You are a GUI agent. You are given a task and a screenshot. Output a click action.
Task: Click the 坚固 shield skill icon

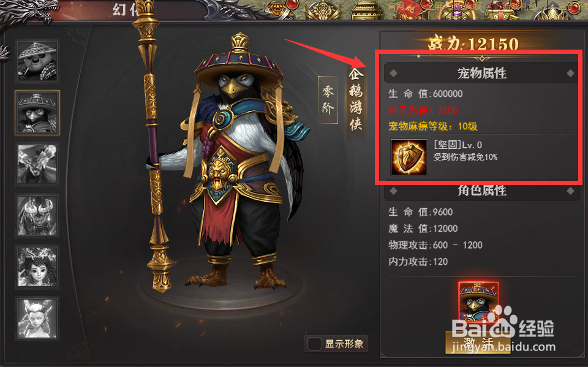tap(409, 157)
